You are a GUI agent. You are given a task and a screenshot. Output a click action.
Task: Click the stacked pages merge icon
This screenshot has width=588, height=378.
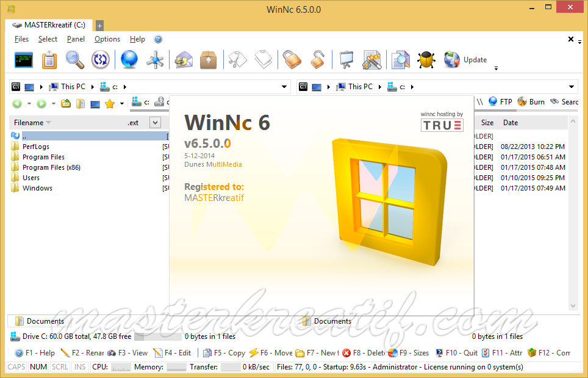264,60
